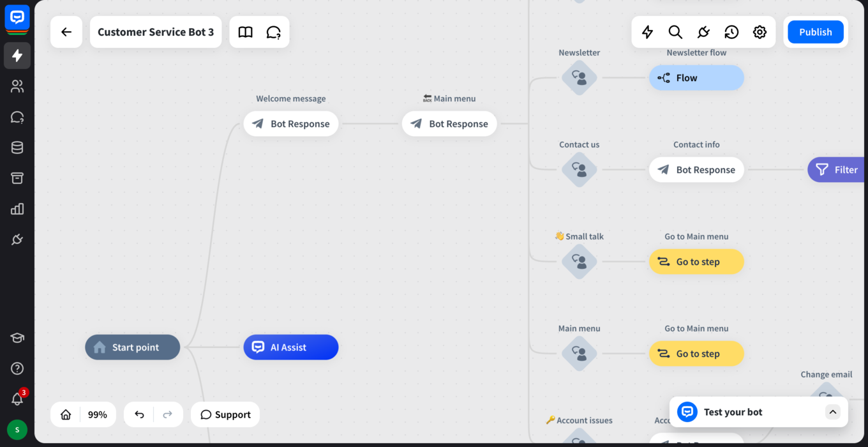The width and height of the screenshot is (868, 447).
Task: Select the Filter block
Action: (x=837, y=170)
